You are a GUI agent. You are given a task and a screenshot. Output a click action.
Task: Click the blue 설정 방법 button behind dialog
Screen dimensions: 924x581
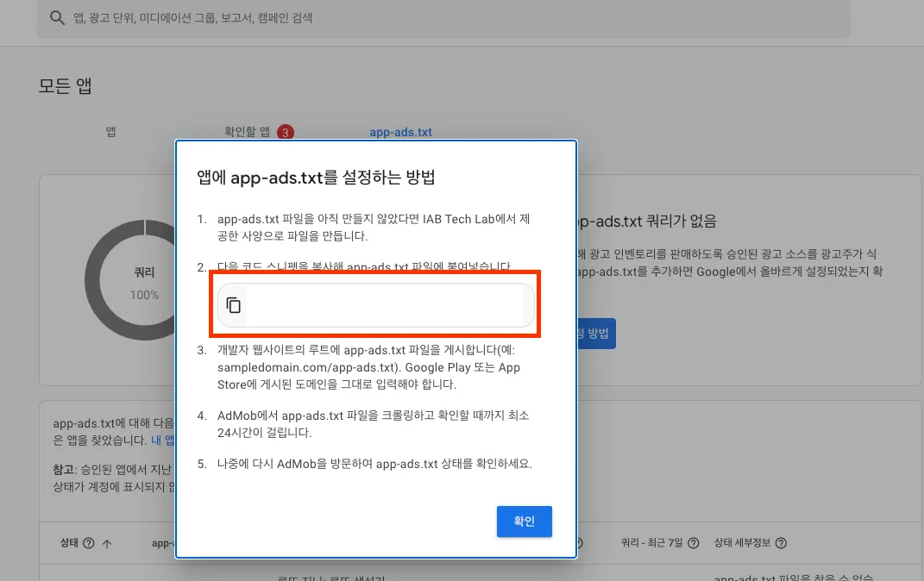pyautogui.click(x=596, y=334)
